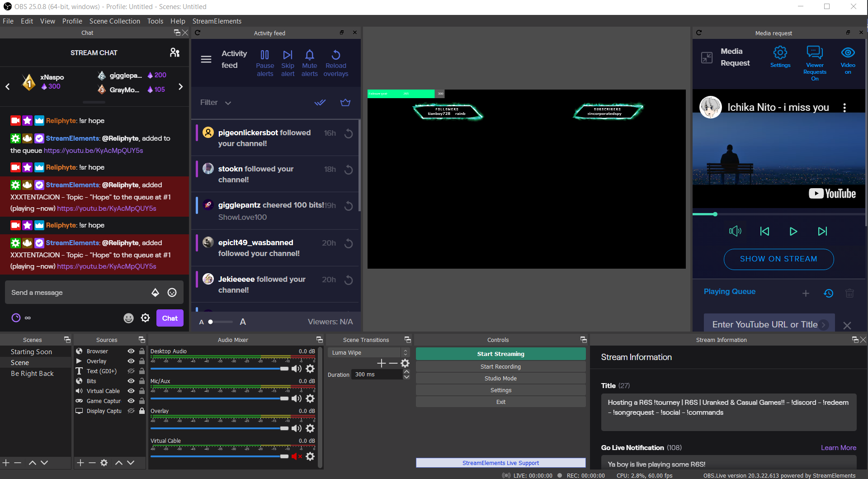Image resolution: width=868 pixels, height=479 pixels.
Task: Play the queued song in Media Request
Action: pyautogui.click(x=793, y=232)
